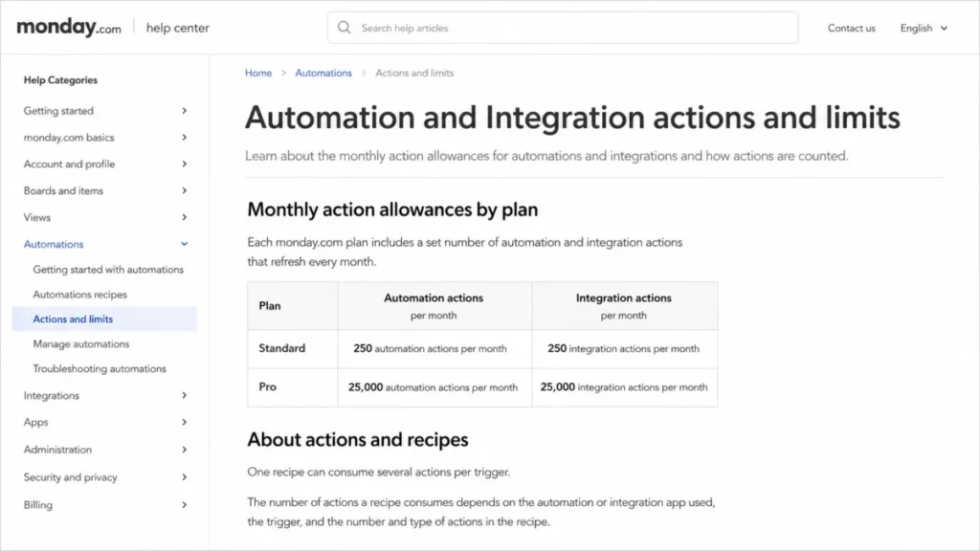Viewport: 980px width, 551px height.
Task: Focus the Search help articles field
Action: (x=563, y=28)
